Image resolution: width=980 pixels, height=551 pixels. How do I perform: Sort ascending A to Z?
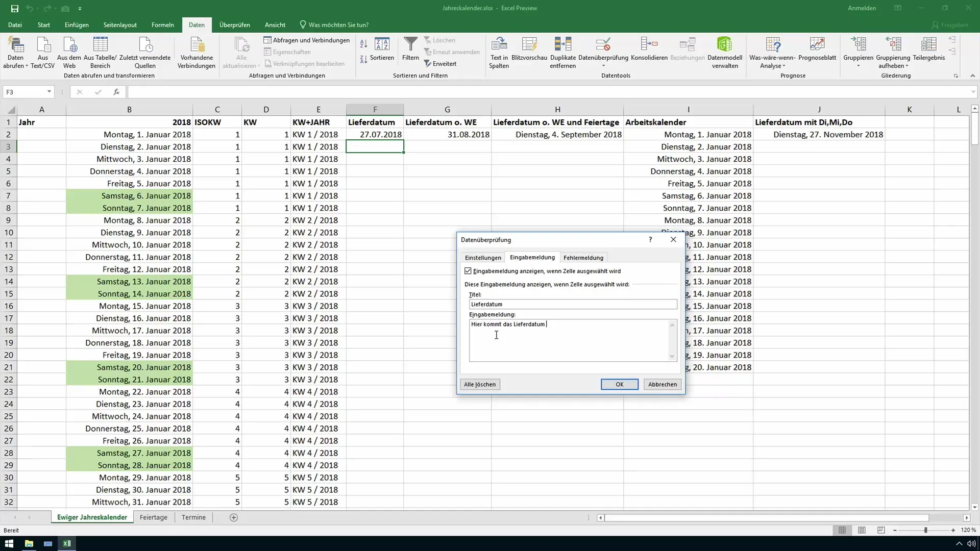(x=363, y=44)
